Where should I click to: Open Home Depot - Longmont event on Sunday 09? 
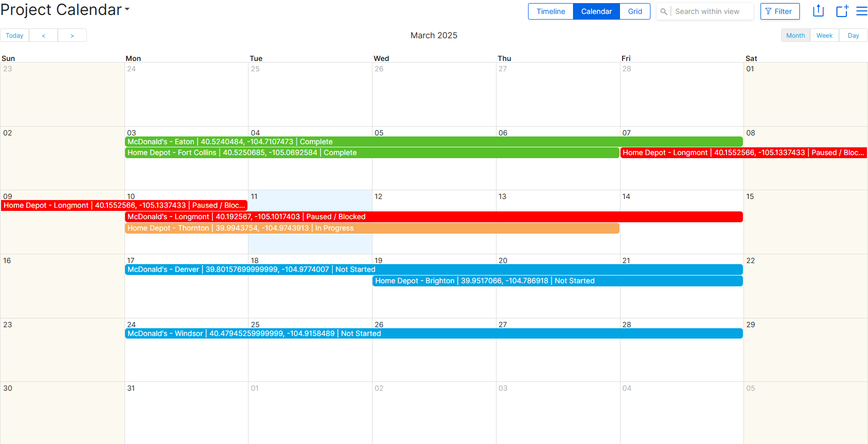tap(124, 205)
